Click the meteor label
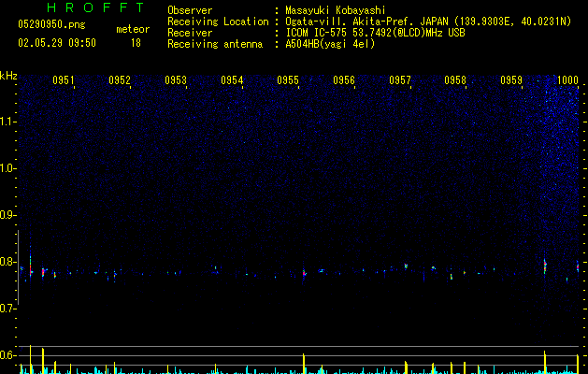Viewport: 588px width, 374px height. coord(133,29)
